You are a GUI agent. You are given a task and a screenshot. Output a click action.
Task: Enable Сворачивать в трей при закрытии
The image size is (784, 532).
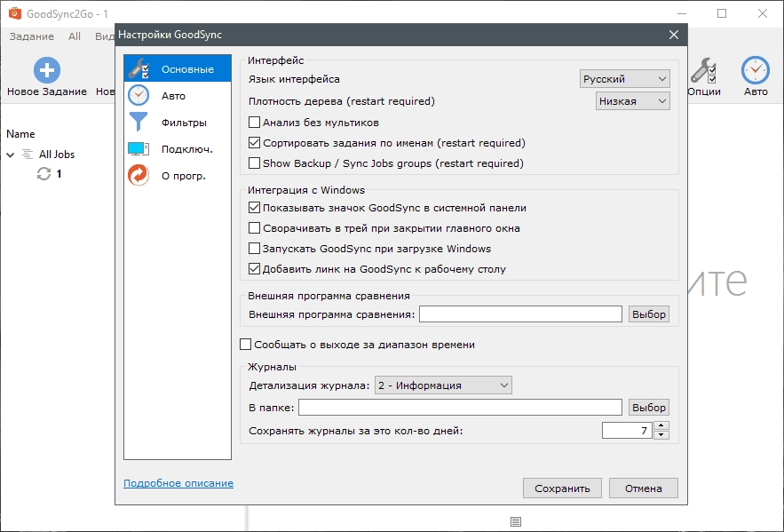point(255,228)
